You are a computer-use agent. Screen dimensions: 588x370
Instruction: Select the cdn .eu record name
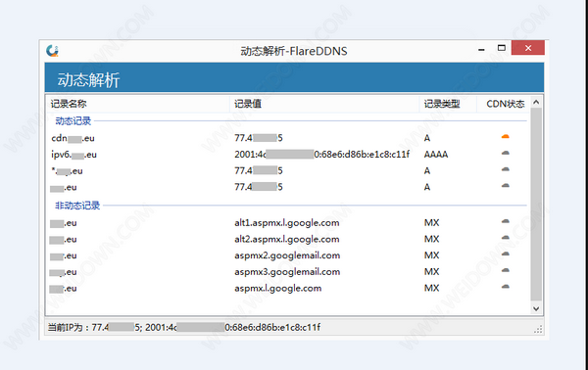[73, 138]
